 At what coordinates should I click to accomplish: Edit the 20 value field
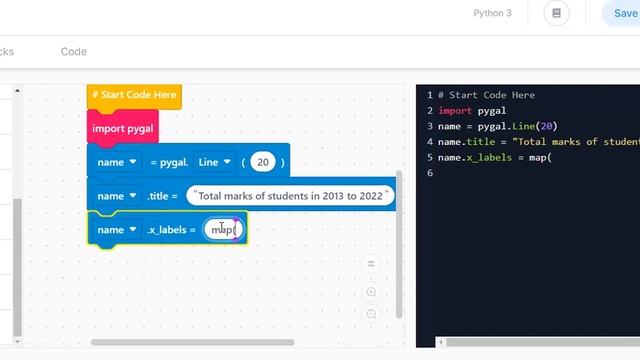(x=263, y=162)
